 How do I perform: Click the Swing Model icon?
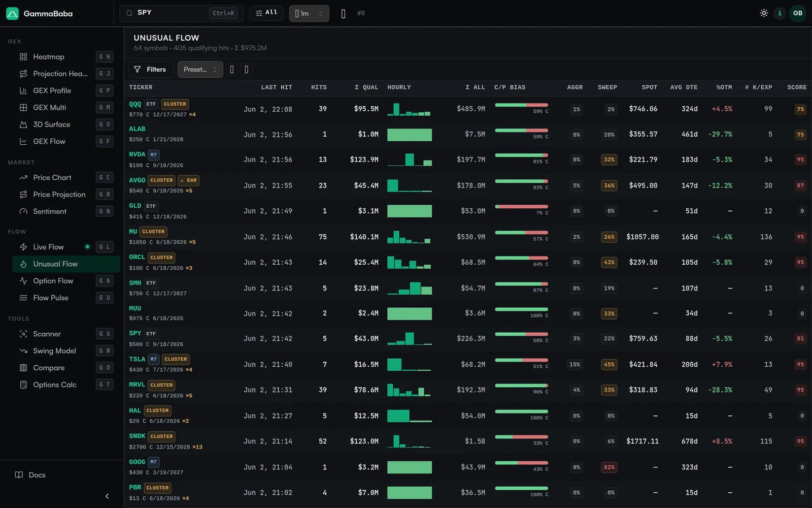pyautogui.click(x=23, y=351)
